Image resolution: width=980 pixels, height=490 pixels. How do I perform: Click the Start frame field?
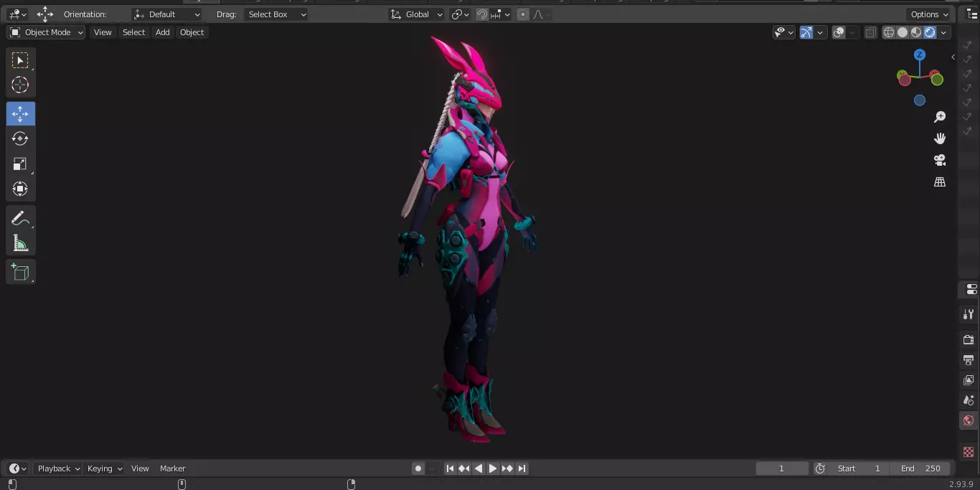(x=859, y=468)
